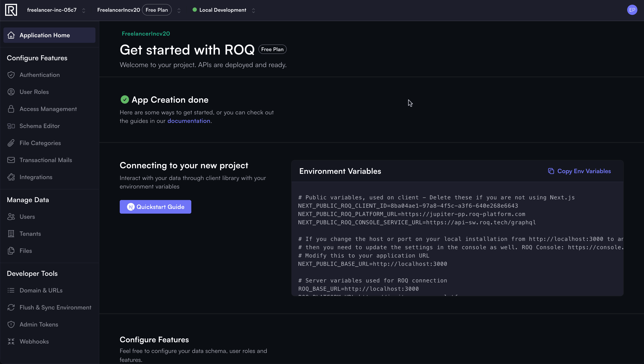Click the Files documents icon
644x364 pixels.
(x=11, y=251)
